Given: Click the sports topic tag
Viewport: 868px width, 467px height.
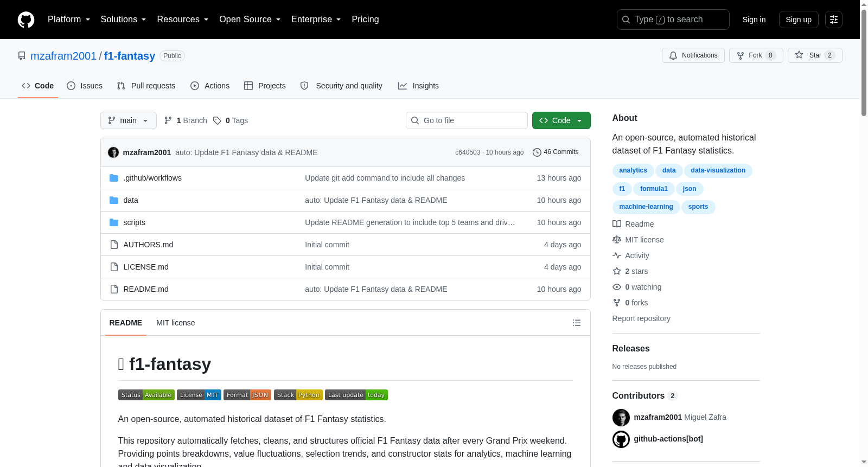Looking at the screenshot, I should click(698, 207).
